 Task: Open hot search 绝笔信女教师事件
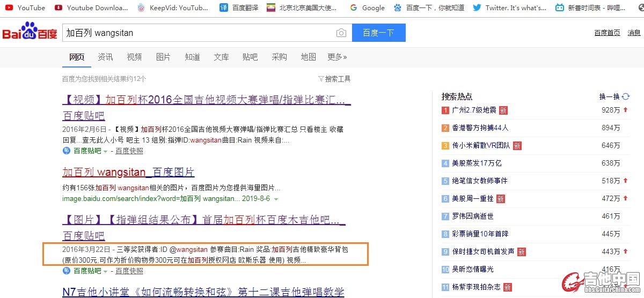tap(479, 181)
